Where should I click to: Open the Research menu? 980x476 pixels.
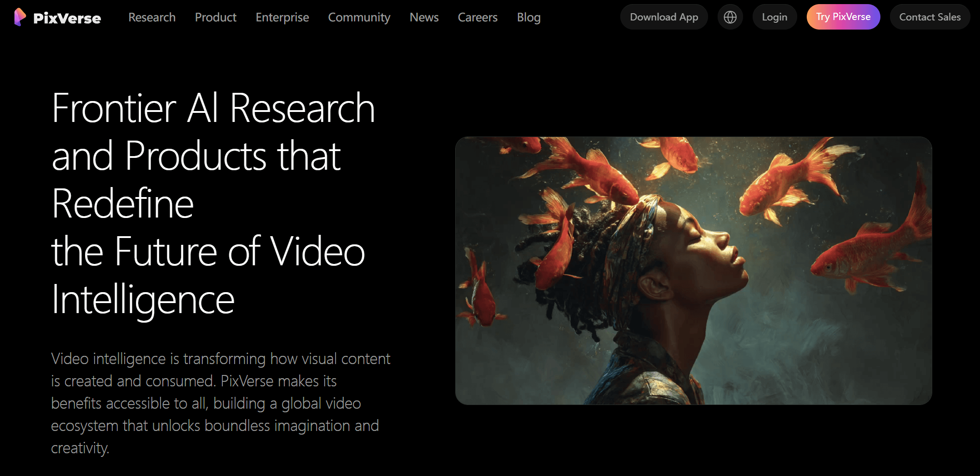click(x=152, y=17)
